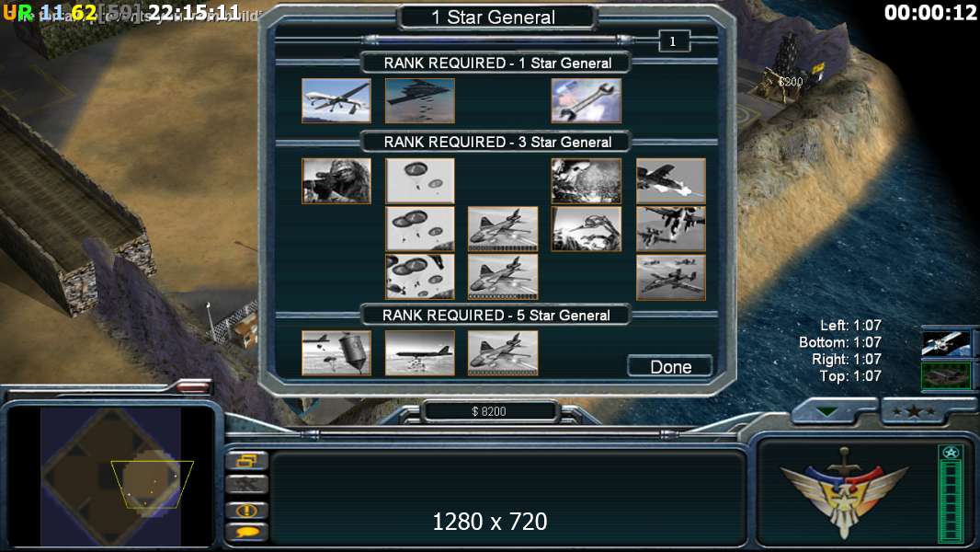The width and height of the screenshot is (980, 552).
Task: Open the generals stars promotion button
Action: [914, 411]
